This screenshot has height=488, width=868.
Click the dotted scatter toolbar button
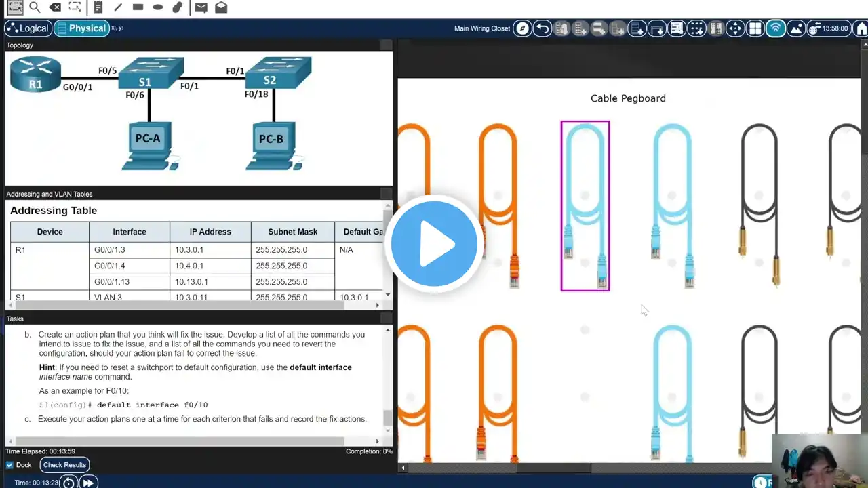[696, 28]
